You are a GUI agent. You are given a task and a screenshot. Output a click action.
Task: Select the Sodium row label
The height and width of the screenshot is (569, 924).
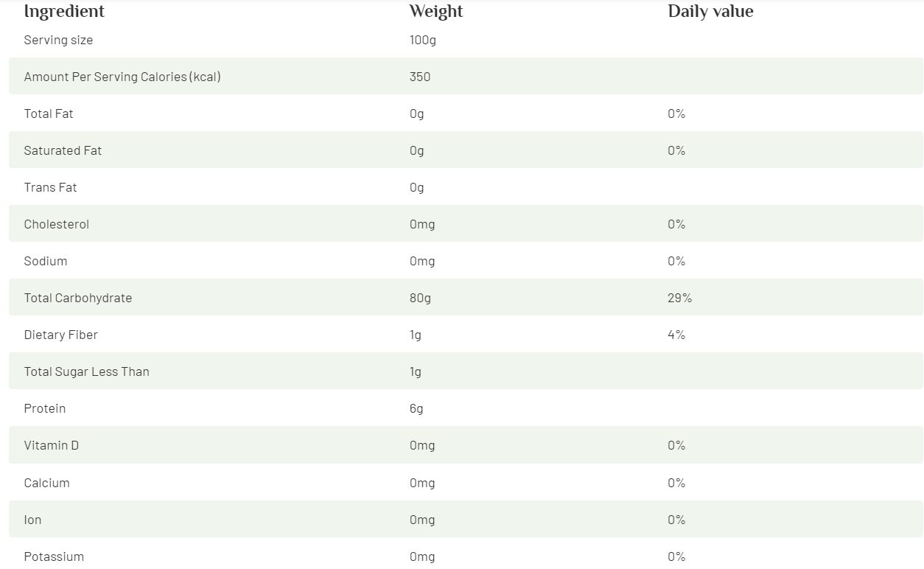click(x=46, y=261)
